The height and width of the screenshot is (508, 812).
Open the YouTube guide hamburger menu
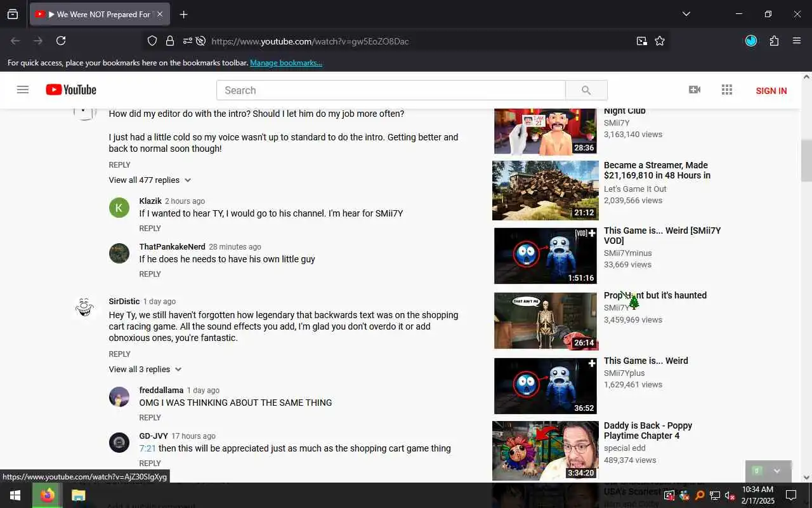[x=23, y=90]
